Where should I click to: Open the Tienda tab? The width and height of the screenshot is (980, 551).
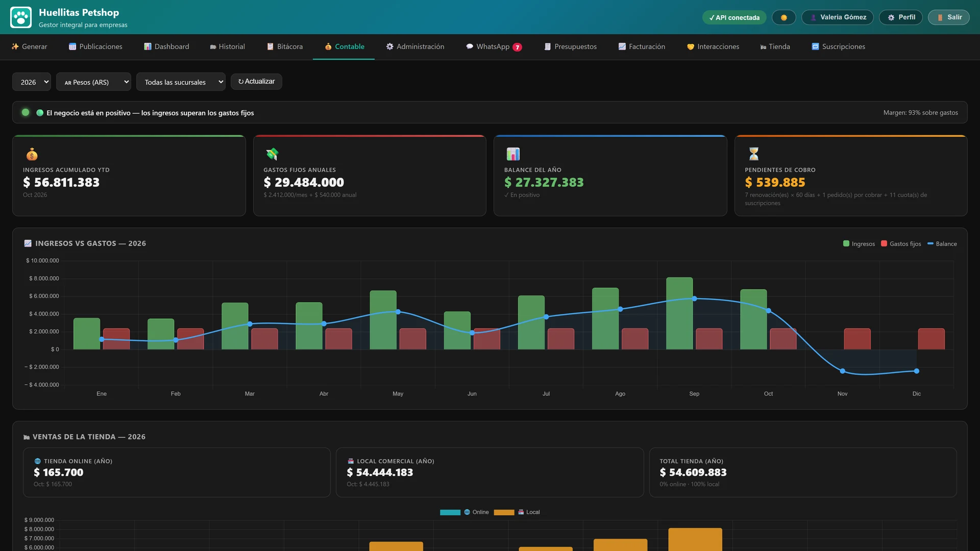775,46
